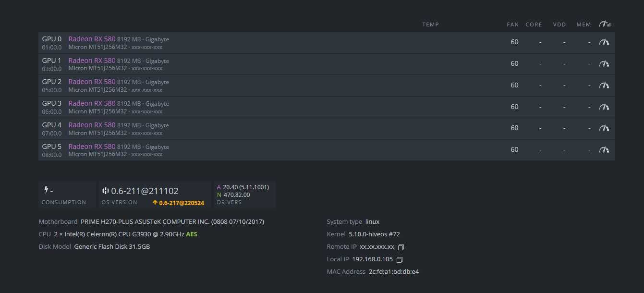The image size is (644, 293).
Task: Click fan value 60 for GPU 5
Action: (514, 149)
